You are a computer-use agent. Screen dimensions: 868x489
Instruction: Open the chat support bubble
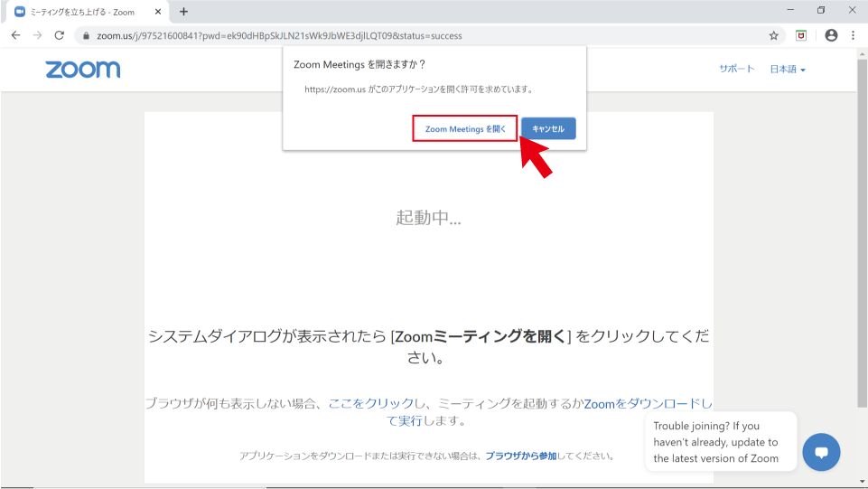coord(821,452)
